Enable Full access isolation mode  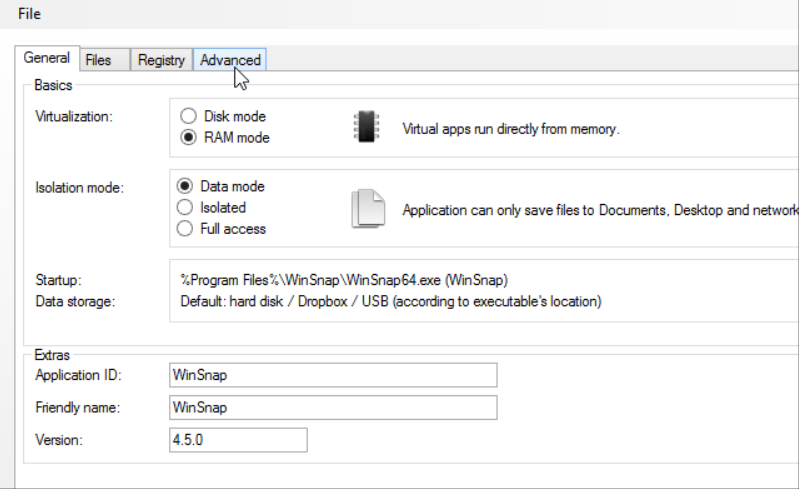click(x=184, y=229)
